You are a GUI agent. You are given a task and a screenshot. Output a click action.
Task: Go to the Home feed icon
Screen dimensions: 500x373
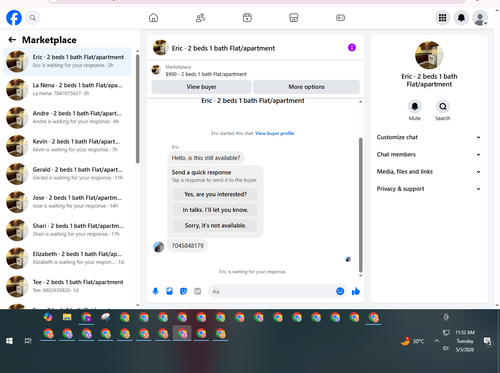153,18
